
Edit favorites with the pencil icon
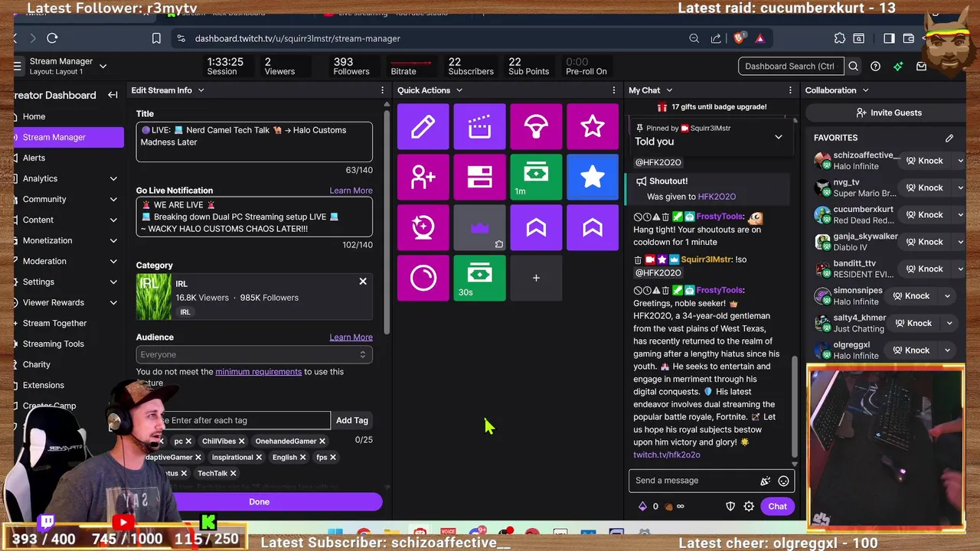coord(949,138)
